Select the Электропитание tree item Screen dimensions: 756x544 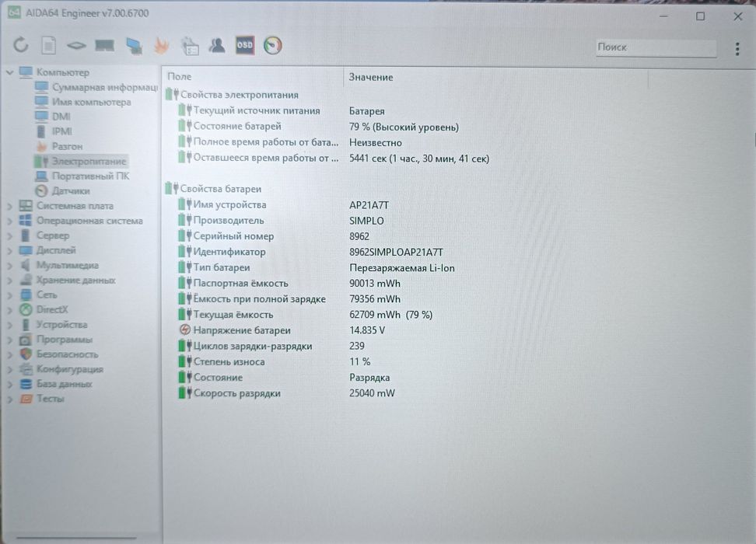[81, 162]
